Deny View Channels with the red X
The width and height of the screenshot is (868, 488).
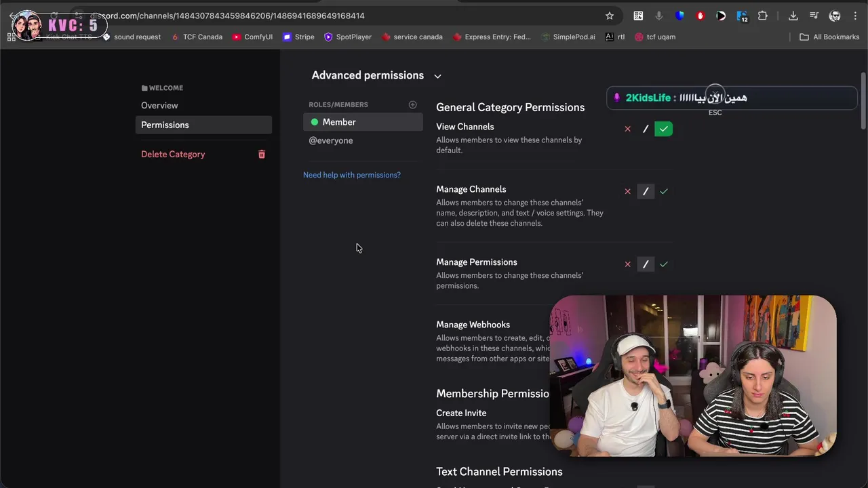pyautogui.click(x=627, y=129)
